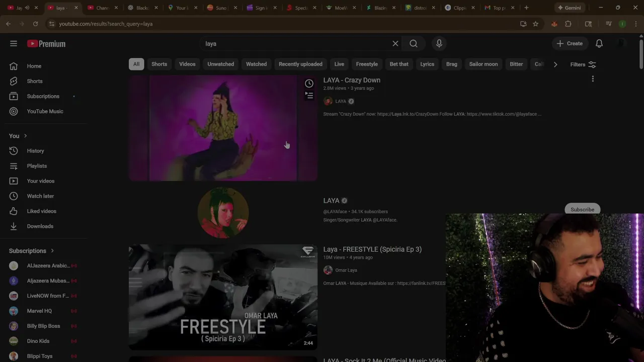This screenshot has height=362, width=644.
Task: Subscribe to the LAYA channel
Action: [582, 209]
